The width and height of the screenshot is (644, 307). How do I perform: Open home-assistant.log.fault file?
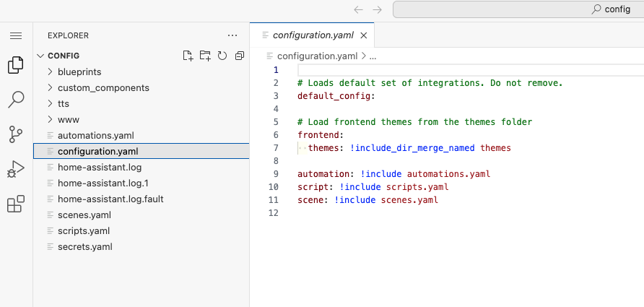(x=142, y=199)
